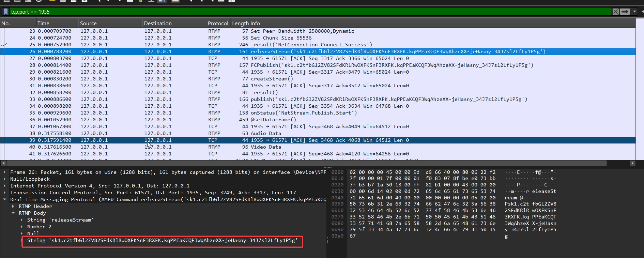Click ASCII text 'y_34J7sl' in bytes pane
The height and width of the screenshot is (258, 644).
[x=517, y=229]
